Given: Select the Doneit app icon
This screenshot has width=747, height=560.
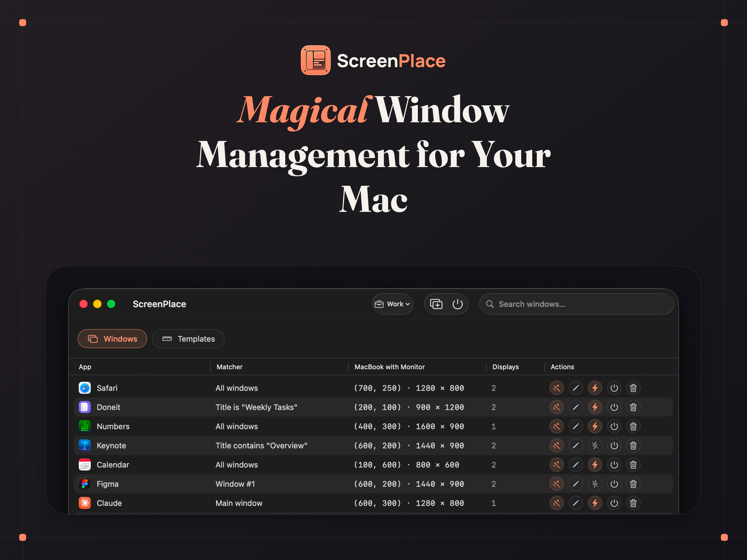Looking at the screenshot, I should [85, 407].
